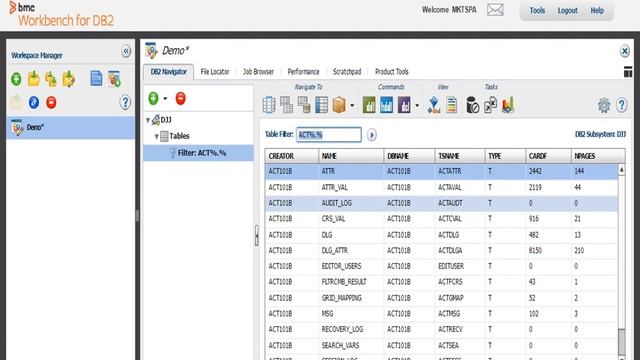
Task: Open the Commands dropdown arrow
Action: (x=417, y=106)
